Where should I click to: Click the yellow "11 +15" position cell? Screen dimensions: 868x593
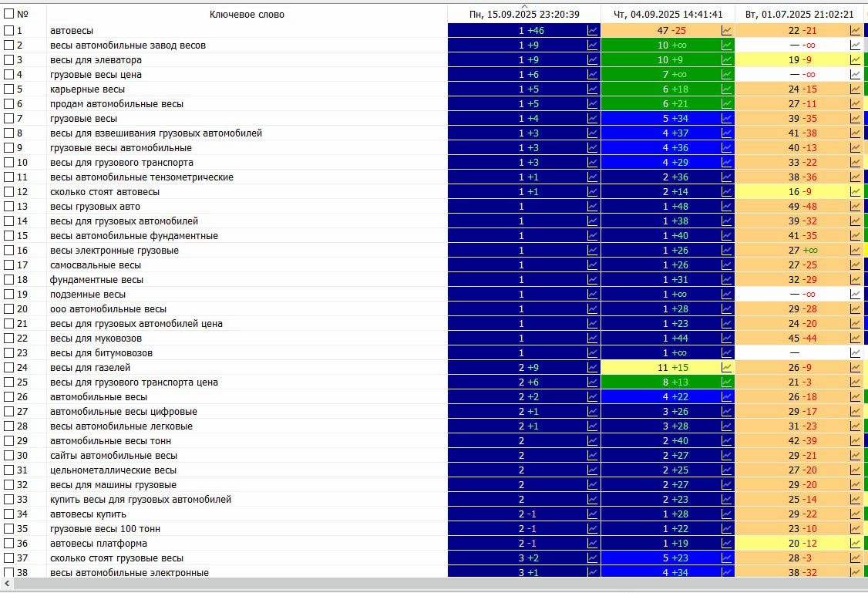point(668,368)
